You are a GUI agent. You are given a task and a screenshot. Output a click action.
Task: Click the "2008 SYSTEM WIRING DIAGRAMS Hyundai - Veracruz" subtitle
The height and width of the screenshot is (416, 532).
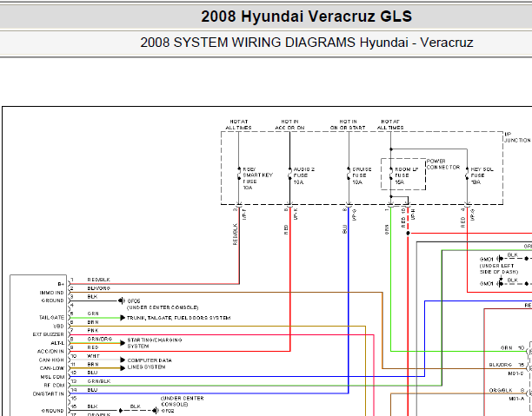(x=306, y=43)
